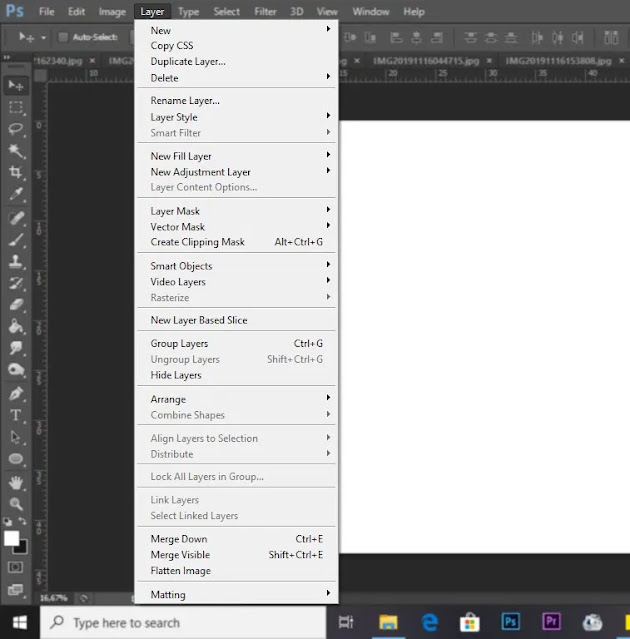
Task: Click Hide Layers menu entry
Action: pos(236,375)
